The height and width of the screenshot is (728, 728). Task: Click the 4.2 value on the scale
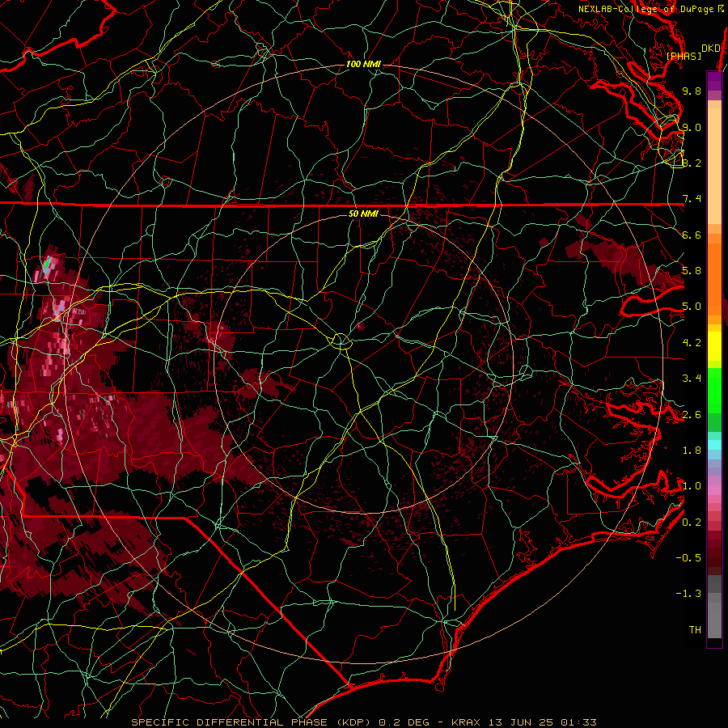(692, 343)
